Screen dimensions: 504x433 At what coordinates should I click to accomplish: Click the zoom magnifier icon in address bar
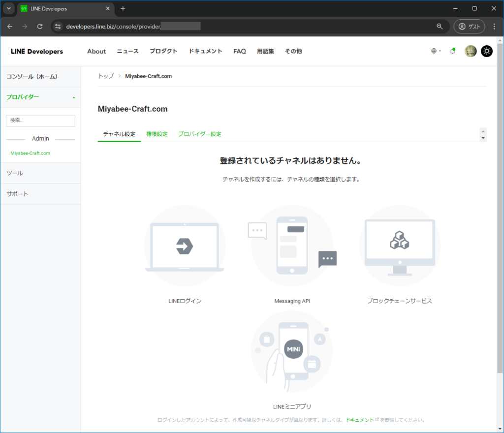pos(440,27)
